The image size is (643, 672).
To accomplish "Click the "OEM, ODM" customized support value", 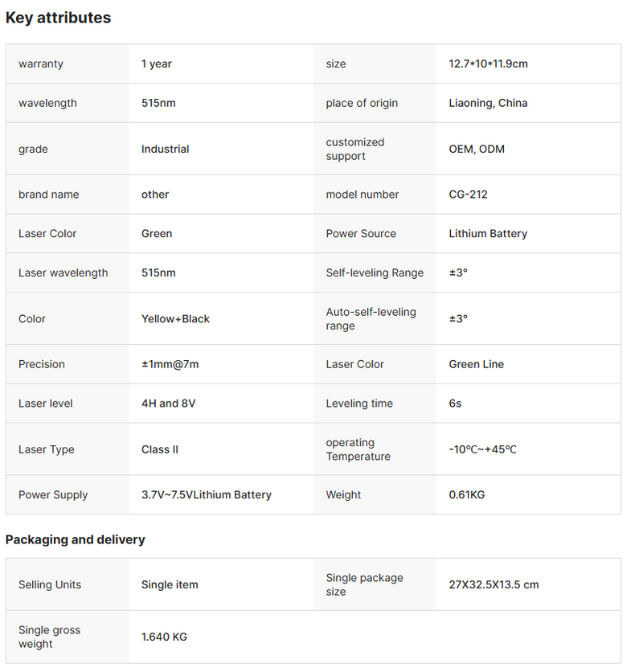I will 477,149.
